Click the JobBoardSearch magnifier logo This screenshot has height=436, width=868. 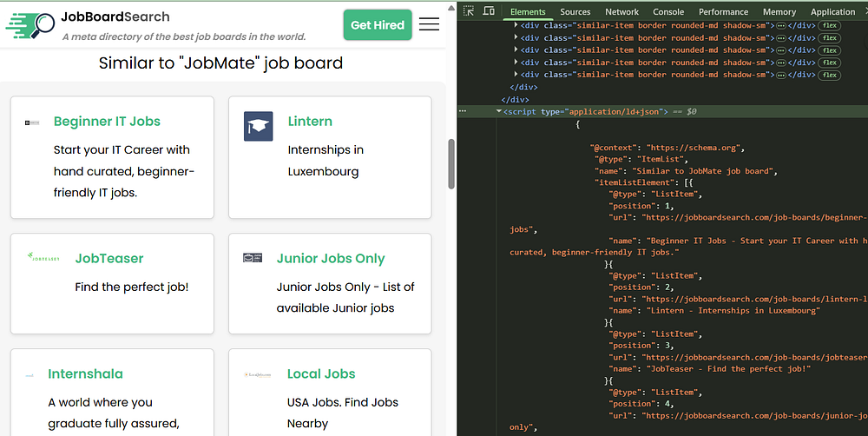[x=30, y=25]
